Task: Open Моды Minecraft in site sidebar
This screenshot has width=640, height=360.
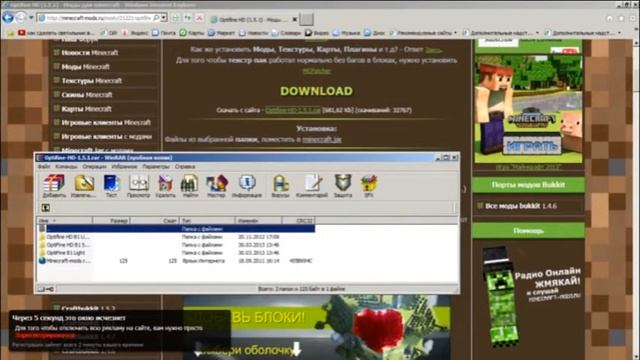Action: click(x=85, y=67)
